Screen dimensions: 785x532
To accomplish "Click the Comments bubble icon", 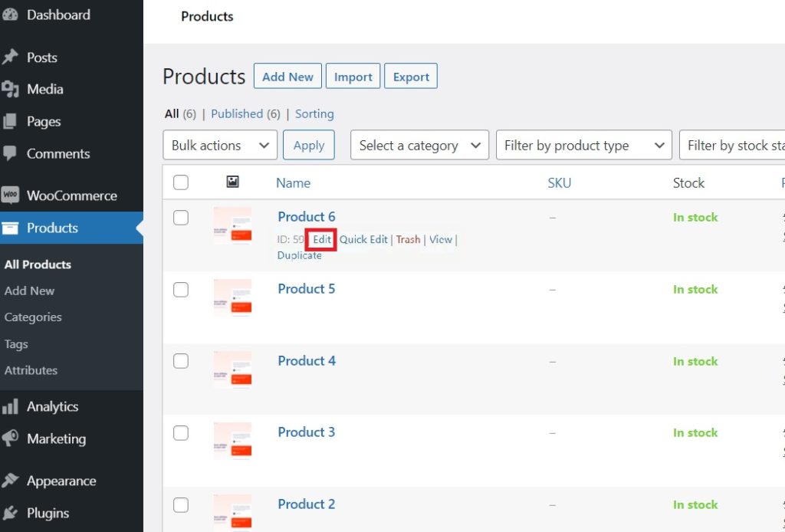I will [x=9, y=153].
